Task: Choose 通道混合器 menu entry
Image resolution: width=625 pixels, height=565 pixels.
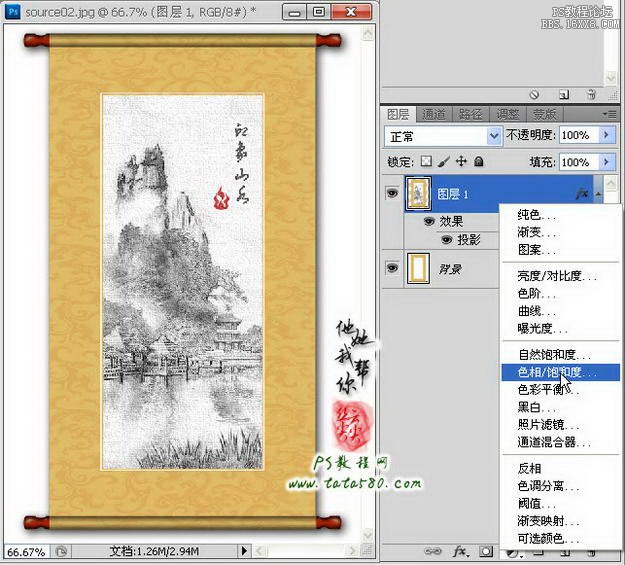Action: point(560,442)
